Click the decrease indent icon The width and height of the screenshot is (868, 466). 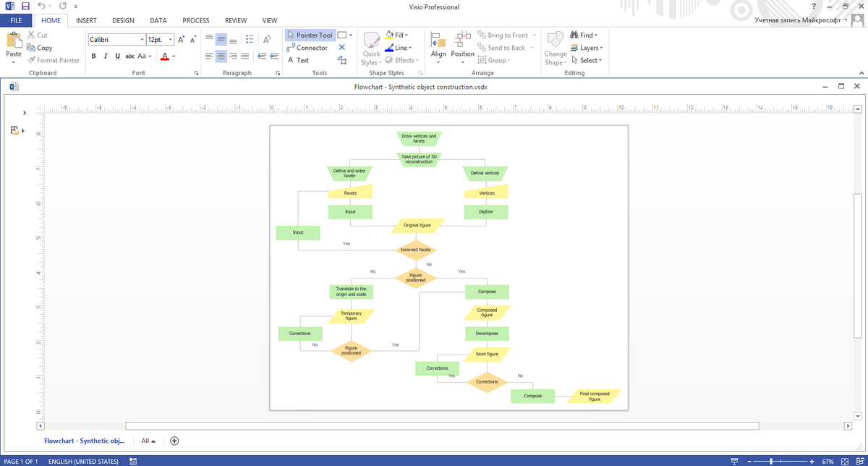[263, 56]
